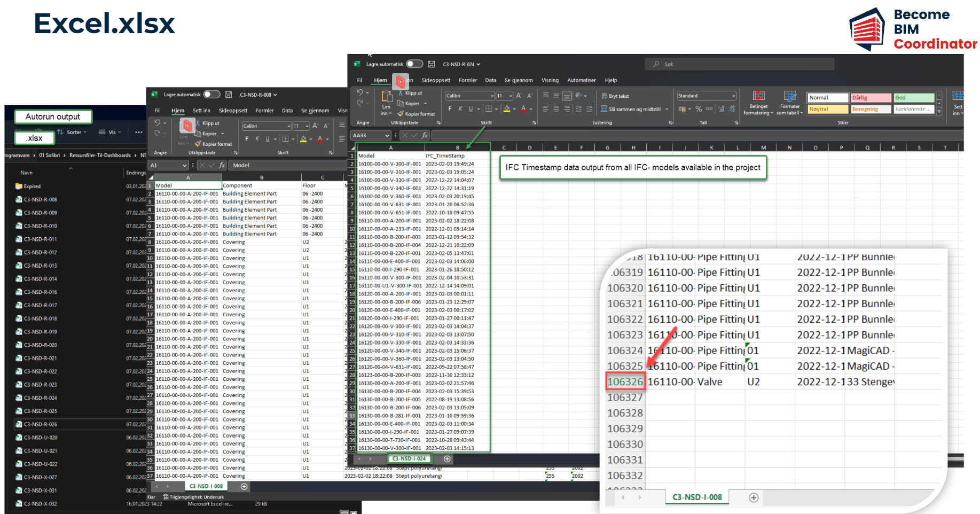
Task: Select C3-NSD-R-024 file in explorer list
Action: pos(40,398)
